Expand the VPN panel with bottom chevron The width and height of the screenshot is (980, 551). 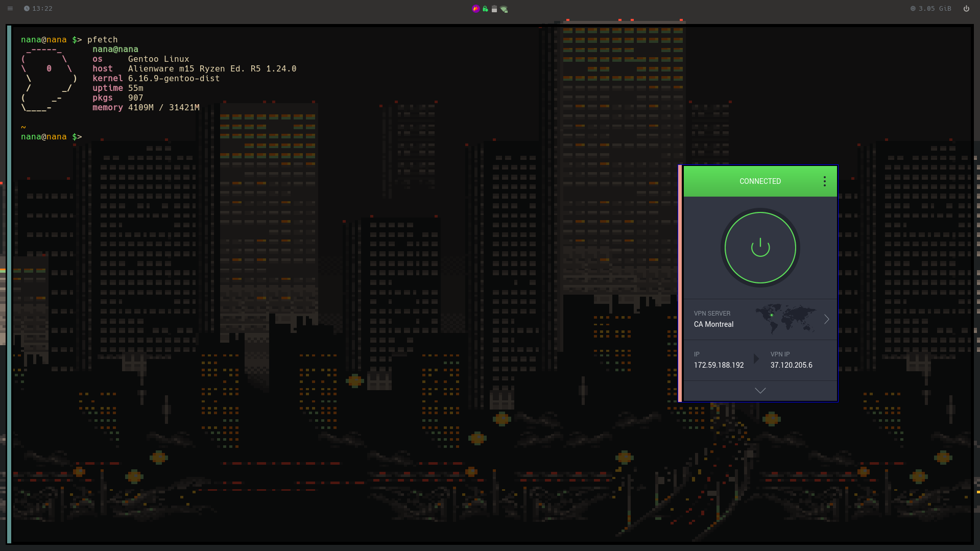tap(760, 391)
